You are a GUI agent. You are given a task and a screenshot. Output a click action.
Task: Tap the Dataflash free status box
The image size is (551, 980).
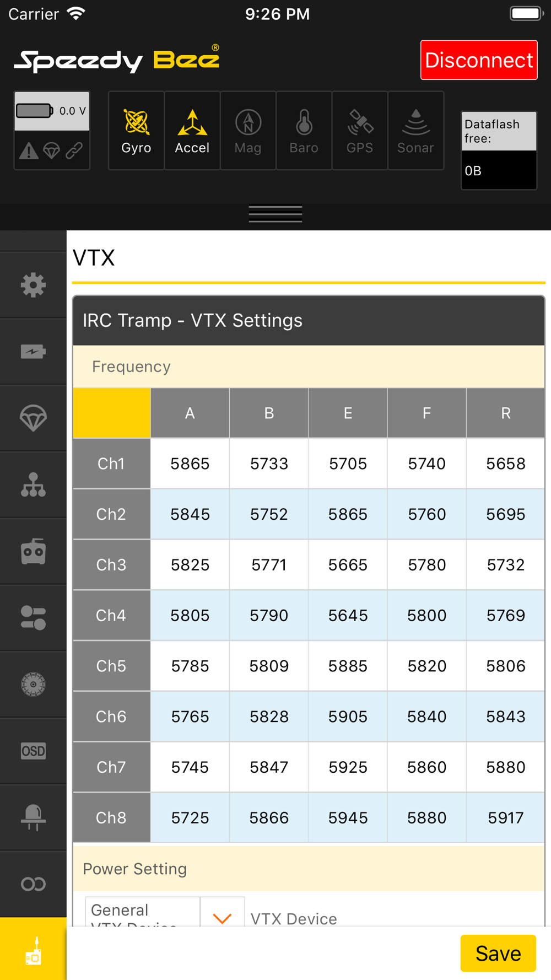click(499, 150)
